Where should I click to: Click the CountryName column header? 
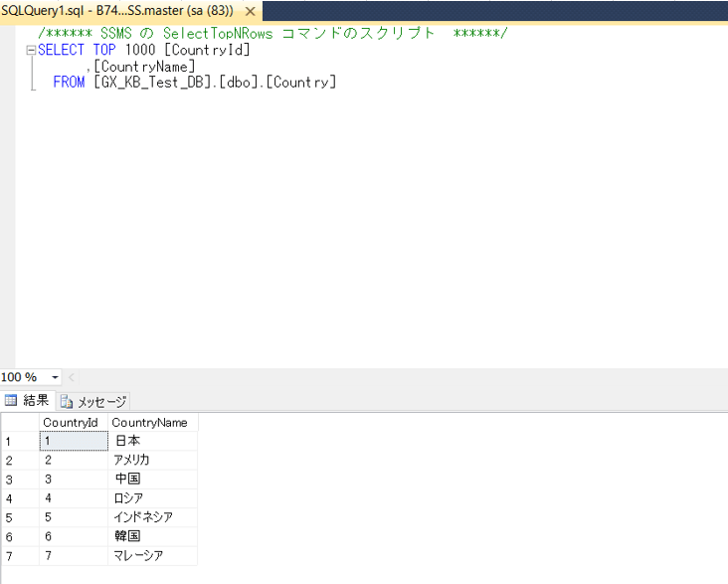[153, 422]
